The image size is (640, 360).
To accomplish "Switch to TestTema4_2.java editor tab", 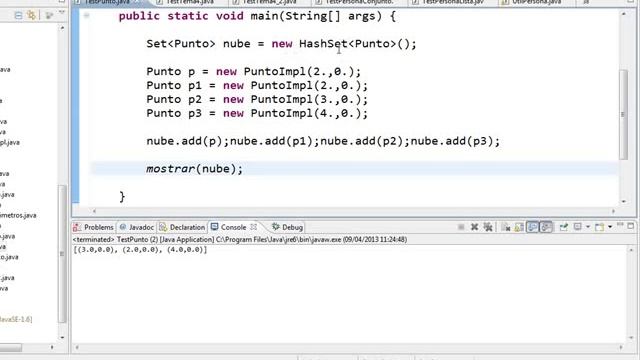I will (x=265, y=2).
